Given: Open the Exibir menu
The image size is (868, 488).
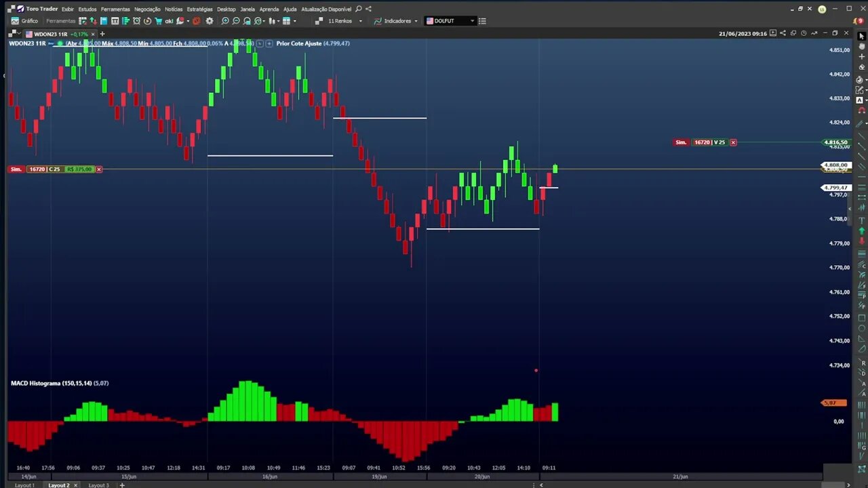Looking at the screenshot, I should pyautogui.click(x=67, y=9).
